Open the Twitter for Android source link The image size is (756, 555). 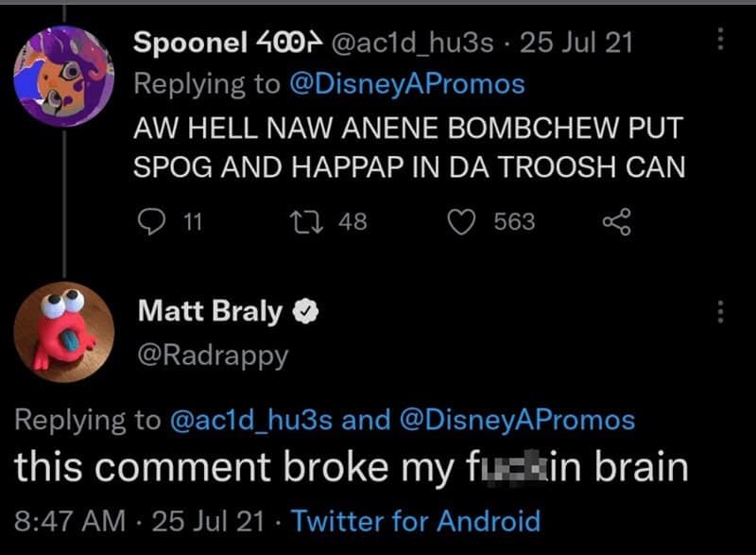tap(417, 520)
